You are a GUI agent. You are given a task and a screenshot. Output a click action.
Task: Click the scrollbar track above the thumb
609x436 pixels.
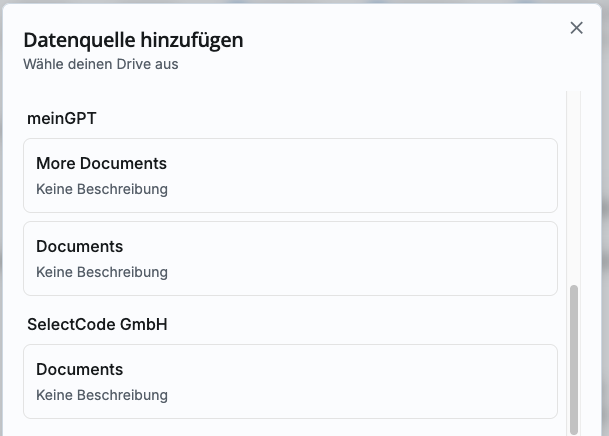573,190
